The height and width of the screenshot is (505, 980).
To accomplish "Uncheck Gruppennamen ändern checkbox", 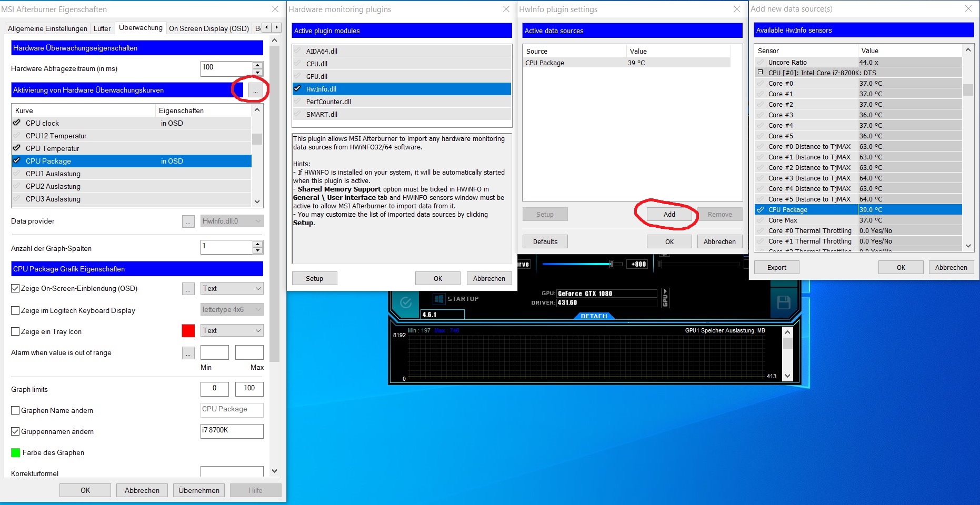I will click(x=15, y=431).
